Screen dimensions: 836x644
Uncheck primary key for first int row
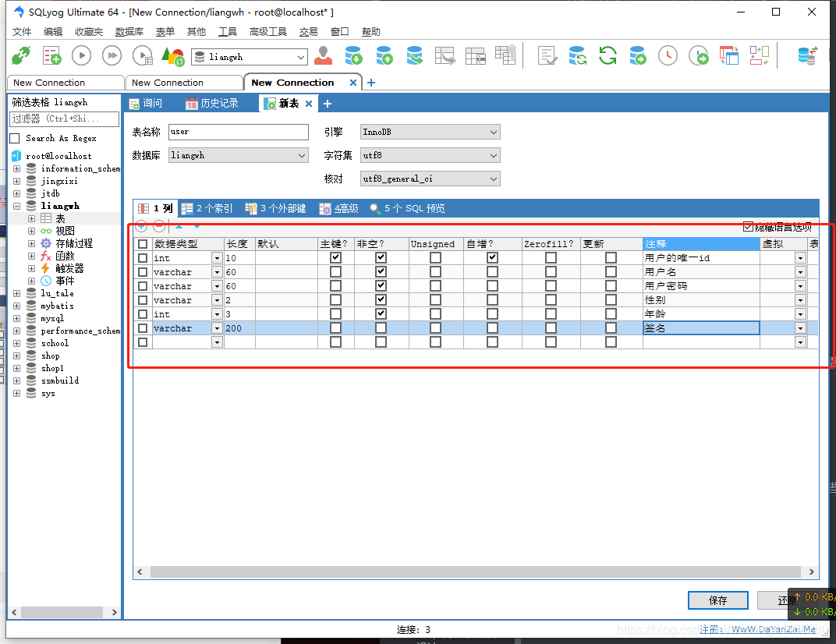[335, 257]
